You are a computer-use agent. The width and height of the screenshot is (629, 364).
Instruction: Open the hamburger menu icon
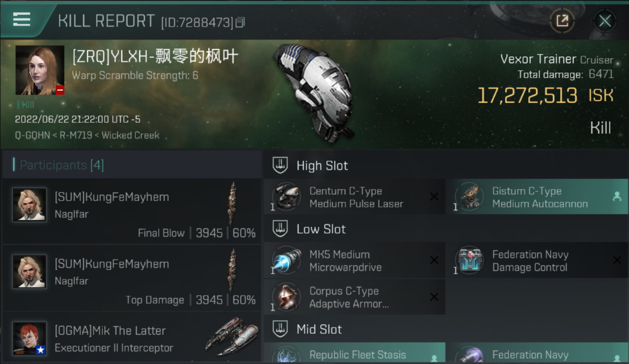coord(21,19)
